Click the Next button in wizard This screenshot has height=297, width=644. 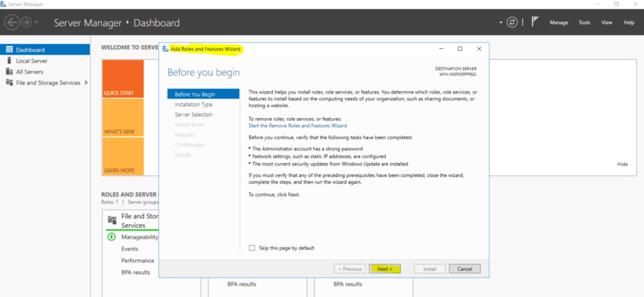click(x=384, y=269)
